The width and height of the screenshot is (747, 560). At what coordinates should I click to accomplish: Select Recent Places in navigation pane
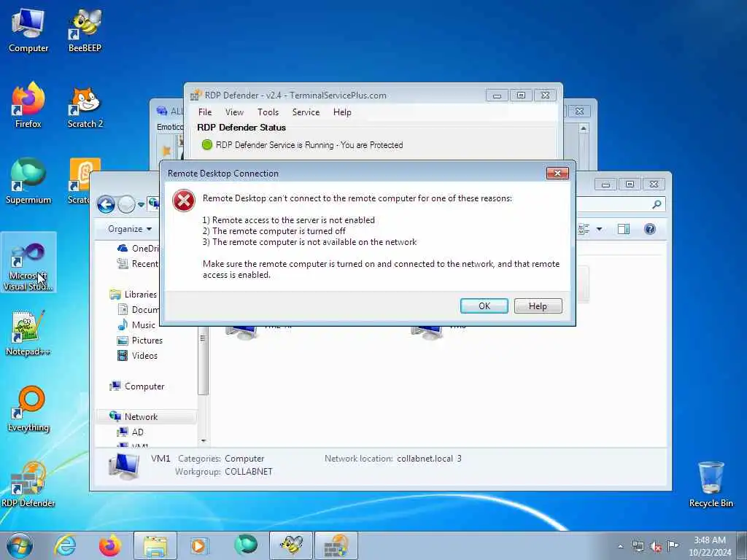tap(138, 263)
